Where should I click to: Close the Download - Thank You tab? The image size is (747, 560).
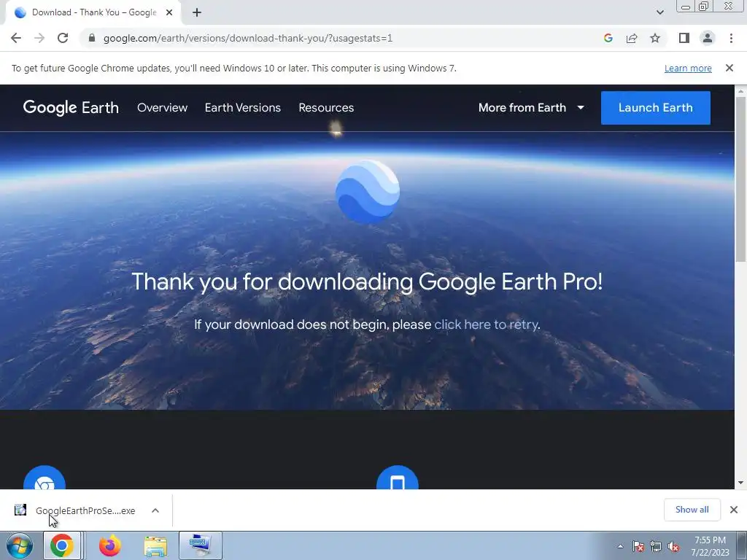[x=169, y=12]
